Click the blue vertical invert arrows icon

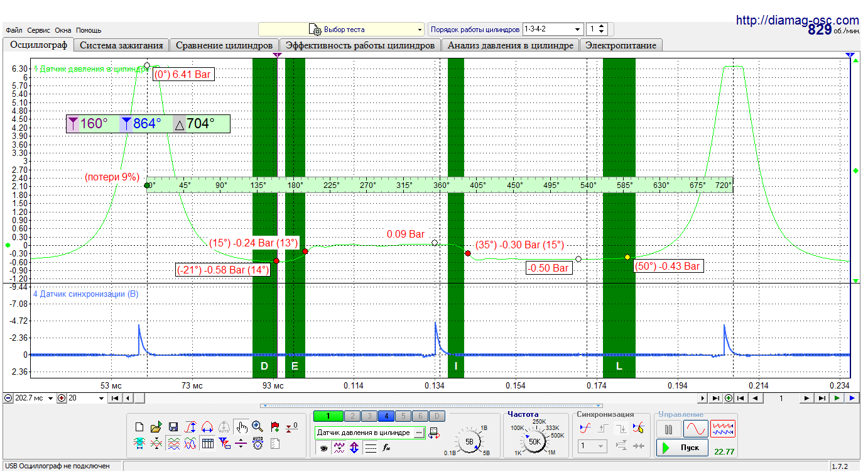(x=354, y=448)
